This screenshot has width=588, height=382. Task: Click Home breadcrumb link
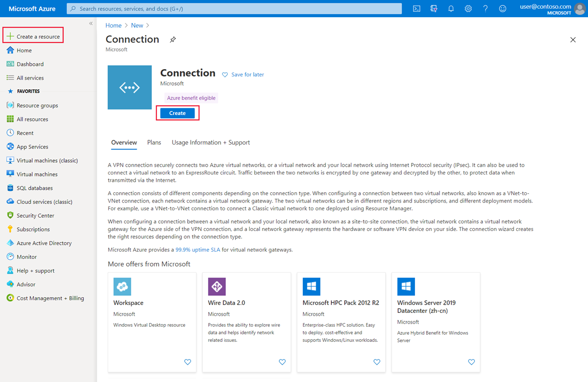(x=114, y=25)
